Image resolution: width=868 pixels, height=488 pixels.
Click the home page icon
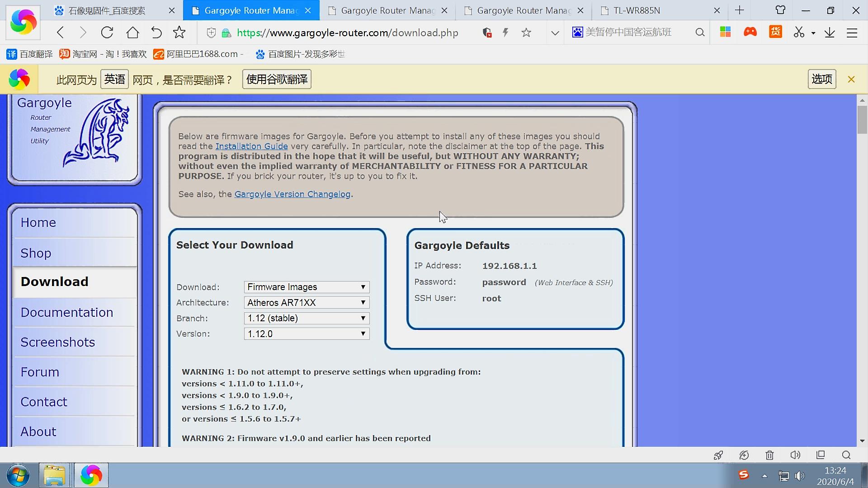(x=132, y=33)
